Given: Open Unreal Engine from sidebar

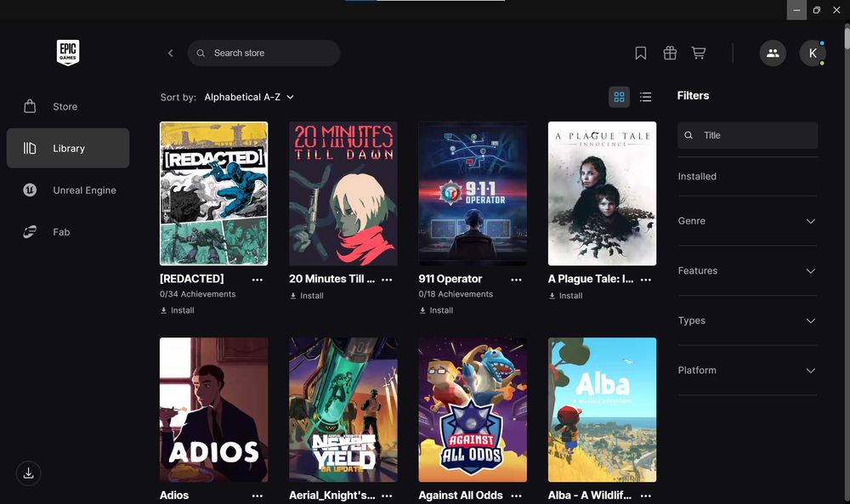Looking at the screenshot, I should tap(68, 190).
